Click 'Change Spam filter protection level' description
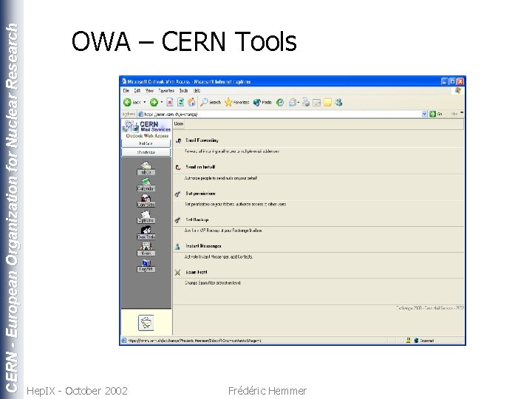The width and height of the screenshot is (532, 399). (213, 282)
